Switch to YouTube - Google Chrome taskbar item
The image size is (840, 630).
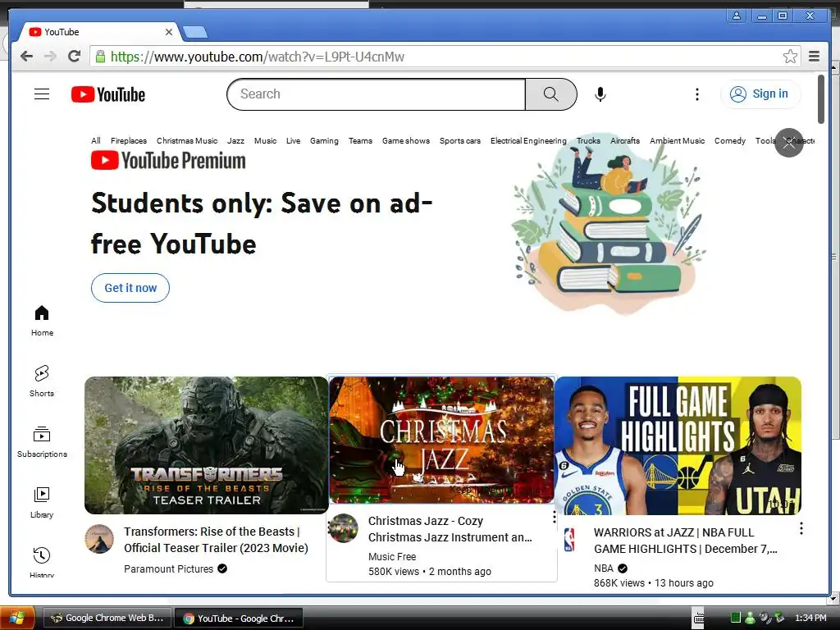[x=240, y=619]
